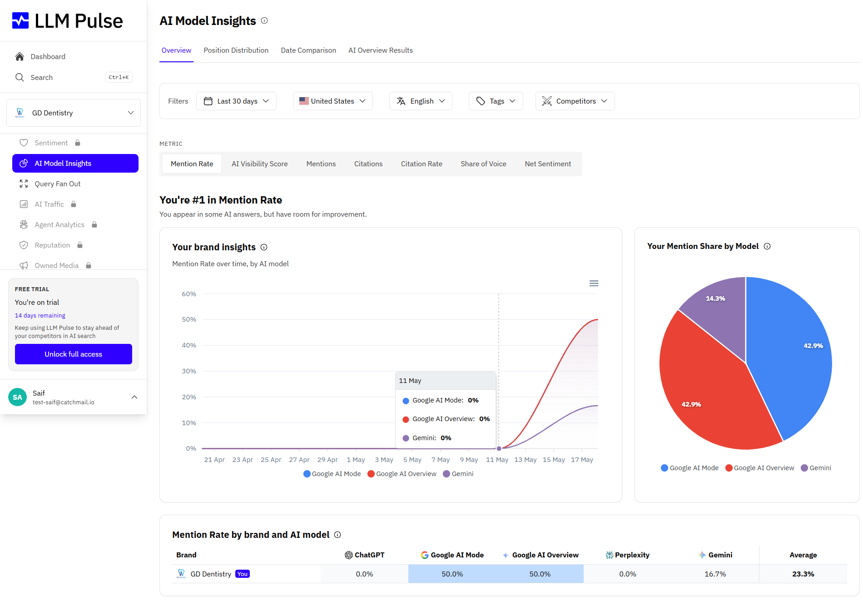Click the Perplexity logo in the table header
The width and height of the screenshot is (863, 616).
coord(610,555)
